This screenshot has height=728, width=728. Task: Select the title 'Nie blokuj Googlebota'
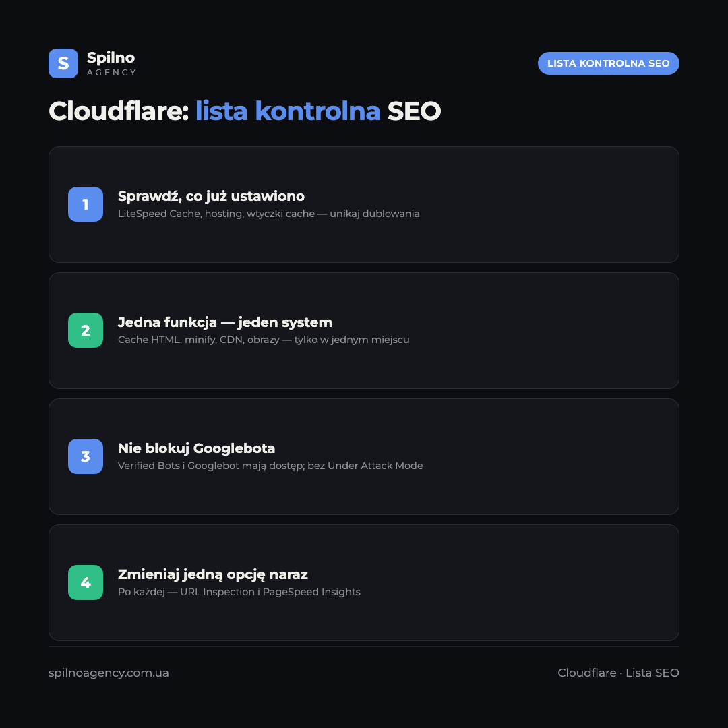click(x=196, y=448)
